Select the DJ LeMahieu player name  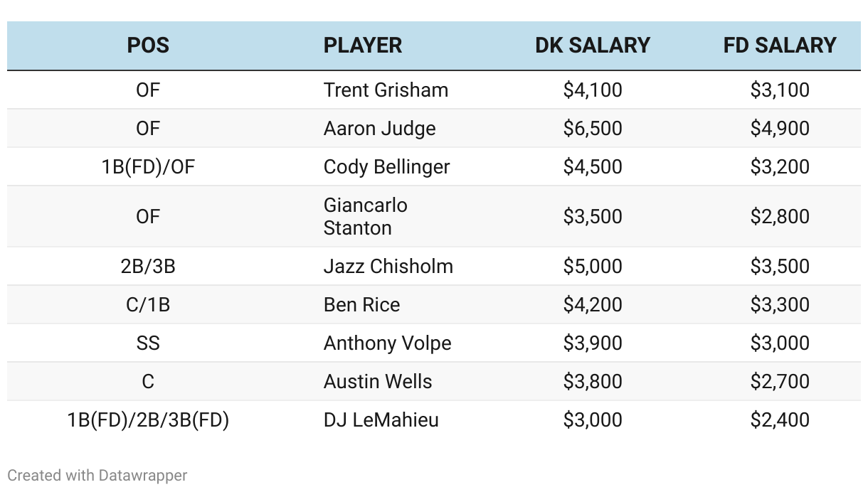[381, 420]
